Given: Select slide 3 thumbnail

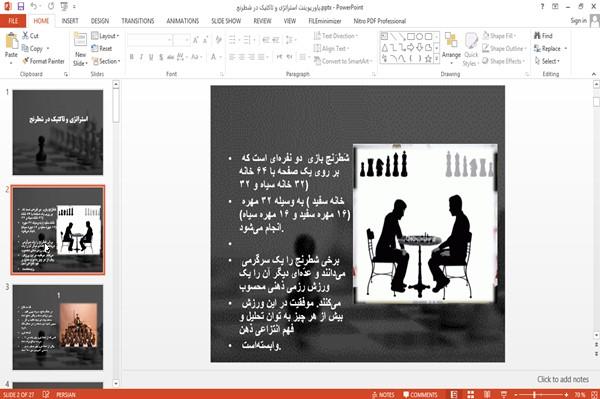Looking at the screenshot, I should pyautogui.click(x=58, y=327).
